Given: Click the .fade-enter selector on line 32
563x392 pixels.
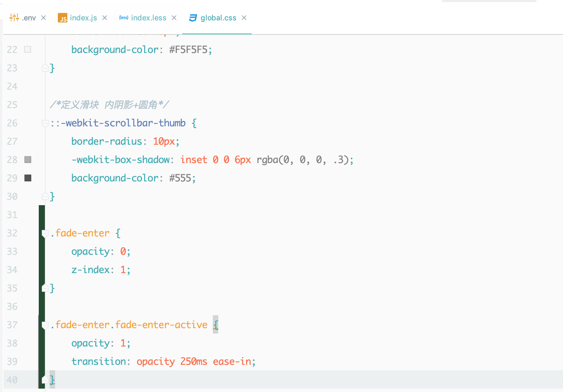Looking at the screenshot, I should tap(80, 233).
